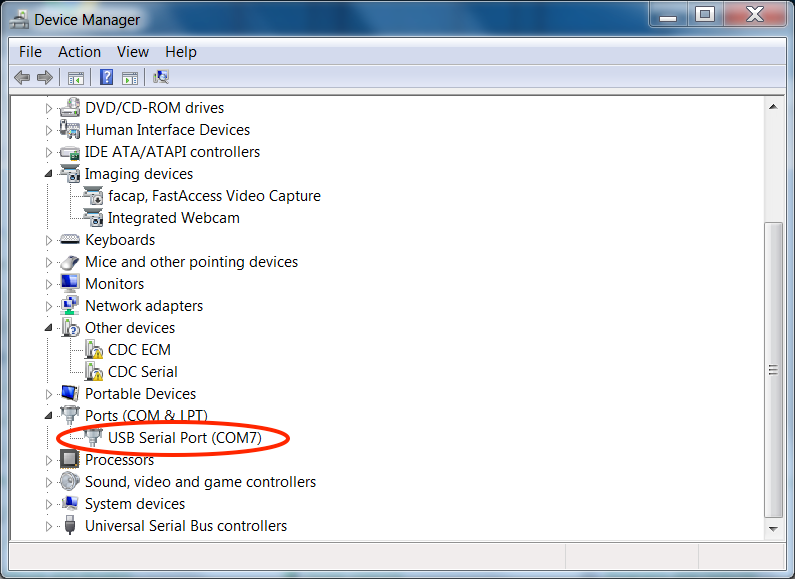Click the scrollbar down arrow
795x579 pixels.
[x=773, y=529]
